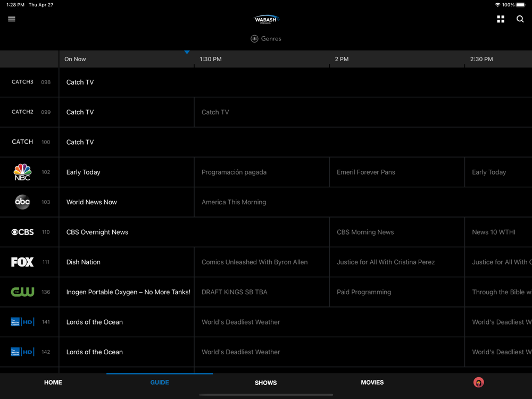Open on-now Early Today on NBC
The height and width of the screenshot is (399, 532).
click(127, 172)
